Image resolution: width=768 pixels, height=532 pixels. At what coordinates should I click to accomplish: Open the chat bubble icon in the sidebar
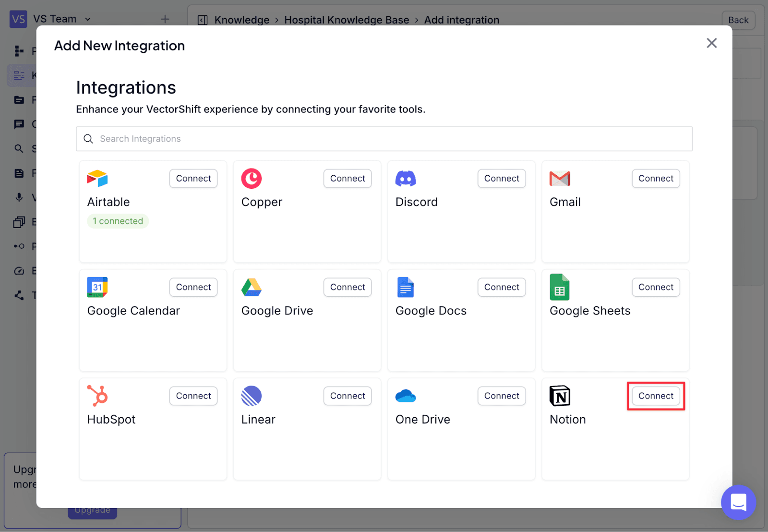coord(19,124)
